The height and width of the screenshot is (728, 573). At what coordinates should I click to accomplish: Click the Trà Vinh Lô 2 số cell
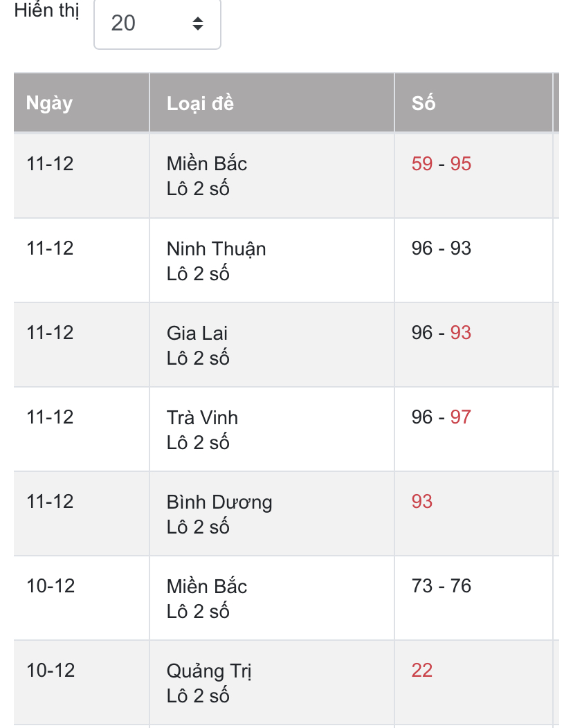[272, 430]
